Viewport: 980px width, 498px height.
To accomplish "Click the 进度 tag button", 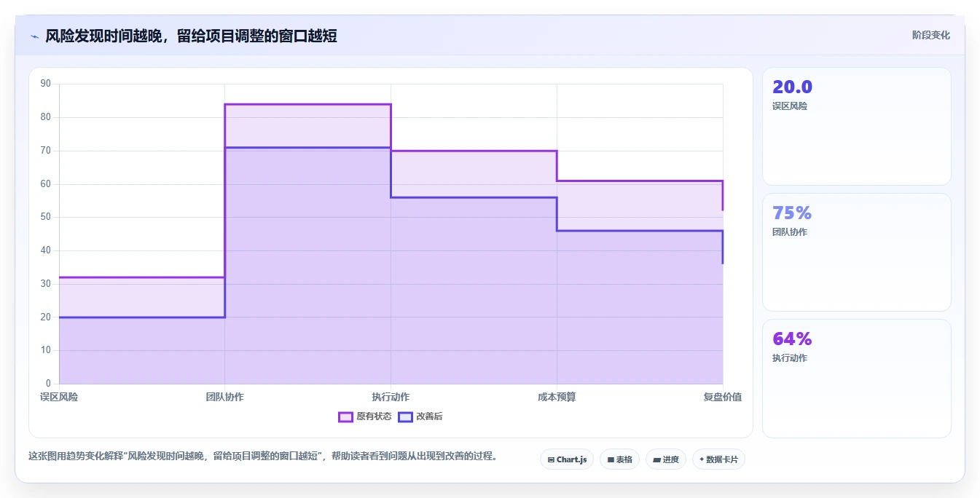I will [x=666, y=459].
